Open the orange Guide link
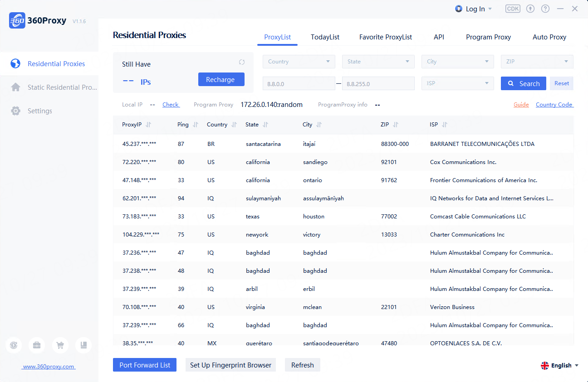The height and width of the screenshot is (382, 588). [x=521, y=104]
